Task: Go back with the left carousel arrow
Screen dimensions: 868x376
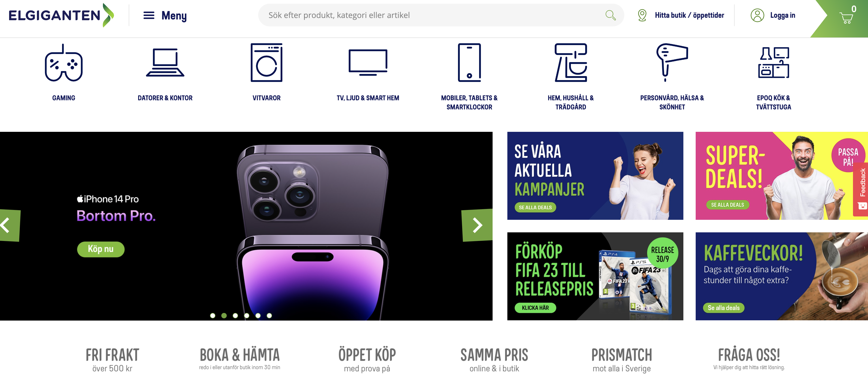Action: pos(9,225)
